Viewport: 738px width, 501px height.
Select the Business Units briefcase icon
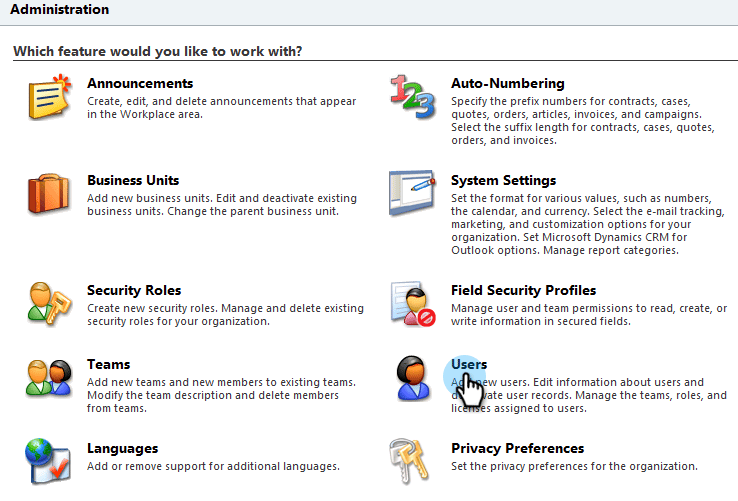tap(49, 194)
